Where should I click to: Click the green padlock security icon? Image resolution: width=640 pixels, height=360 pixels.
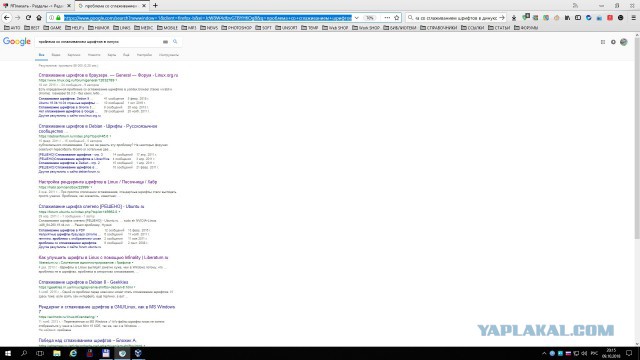58,18
